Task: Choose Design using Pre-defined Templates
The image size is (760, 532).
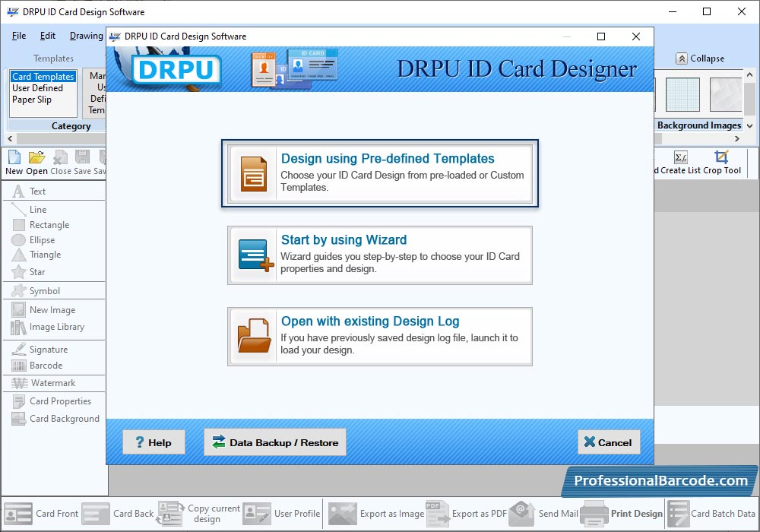Action: pyautogui.click(x=380, y=173)
